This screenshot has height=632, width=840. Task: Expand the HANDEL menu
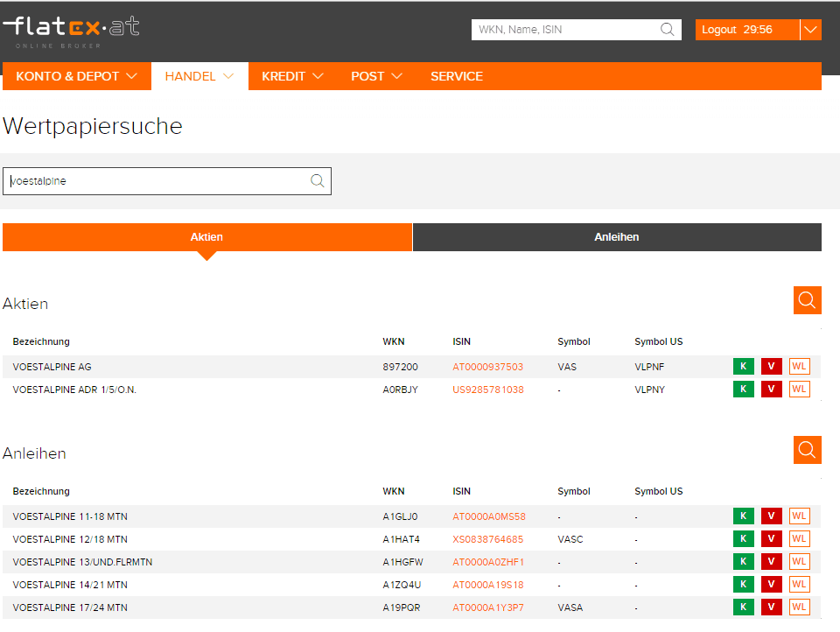(x=199, y=76)
